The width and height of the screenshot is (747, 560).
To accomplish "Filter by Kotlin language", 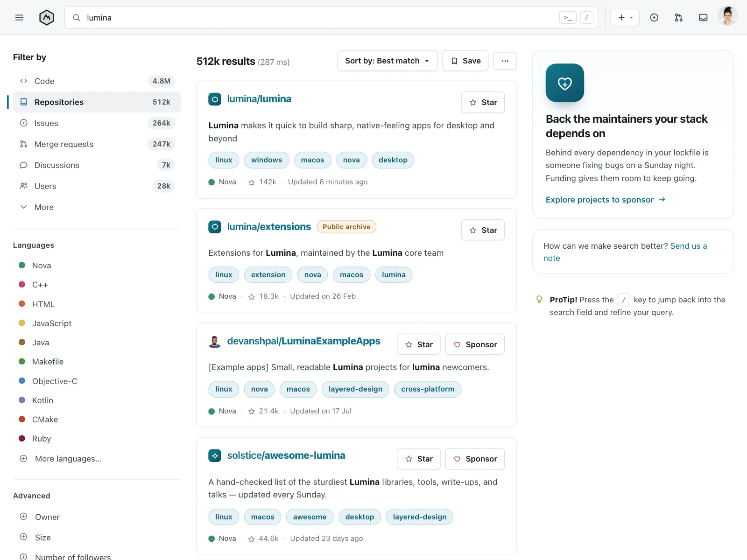I will [x=36, y=400].
